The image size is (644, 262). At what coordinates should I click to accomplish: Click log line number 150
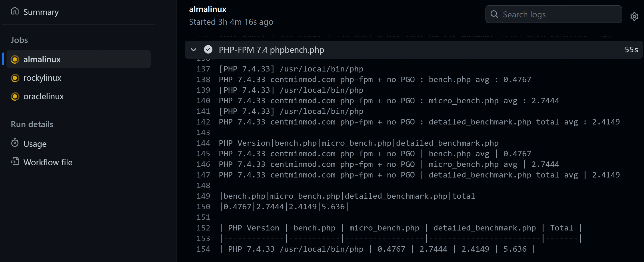[203, 207]
